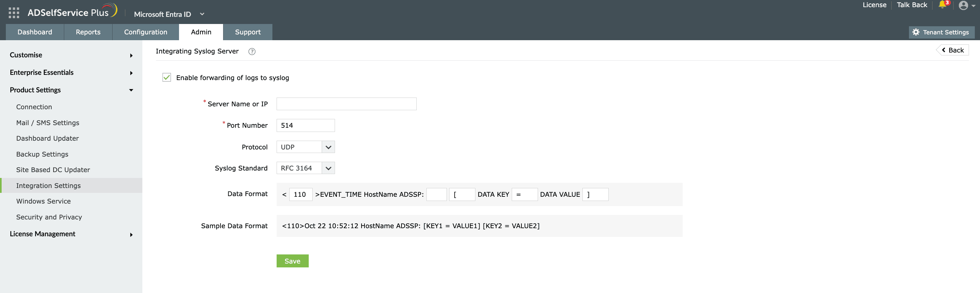
Task: Open the Protocol UDP dropdown
Action: click(305, 147)
